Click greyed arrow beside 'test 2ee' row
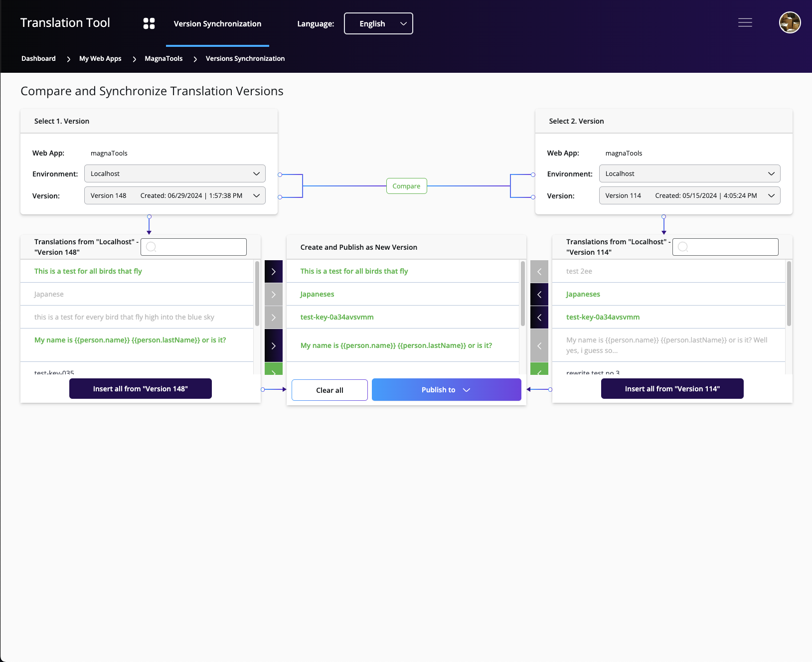This screenshot has height=662, width=812. (x=539, y=271)
